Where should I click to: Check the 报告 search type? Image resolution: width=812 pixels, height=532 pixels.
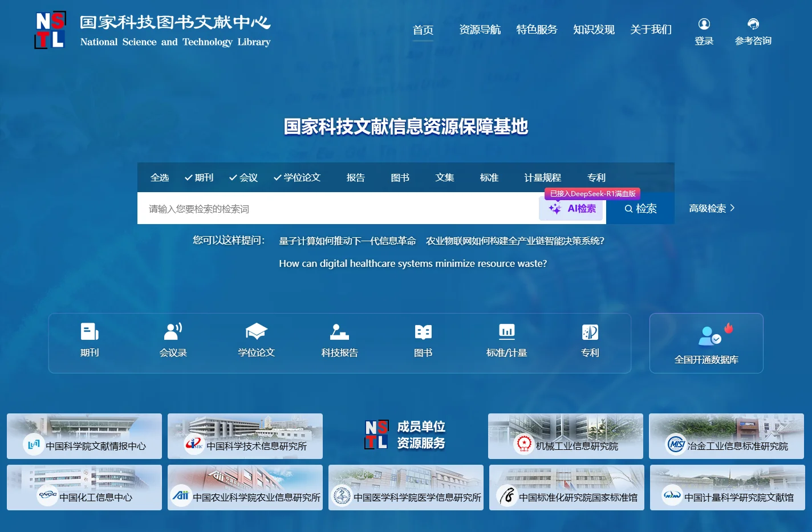coord(356,177)
